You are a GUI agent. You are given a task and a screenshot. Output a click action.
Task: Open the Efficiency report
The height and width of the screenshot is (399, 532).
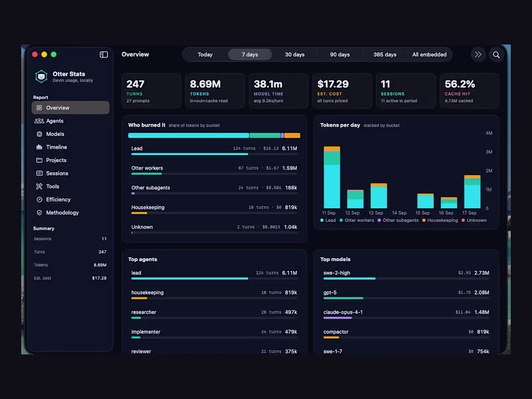71,199
